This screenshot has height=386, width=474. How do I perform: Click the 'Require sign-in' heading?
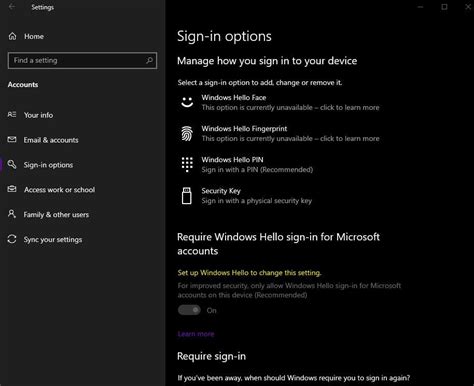pos(211,356)
